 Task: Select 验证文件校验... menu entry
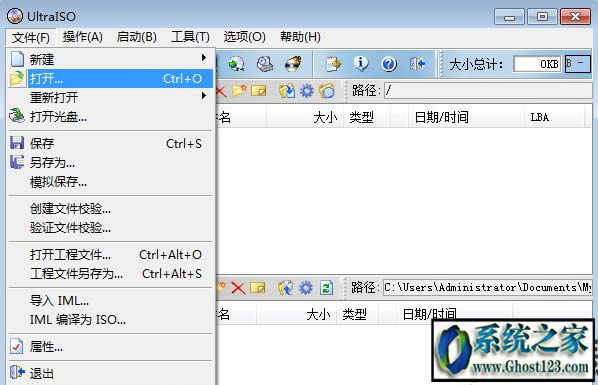click(111, 228)
